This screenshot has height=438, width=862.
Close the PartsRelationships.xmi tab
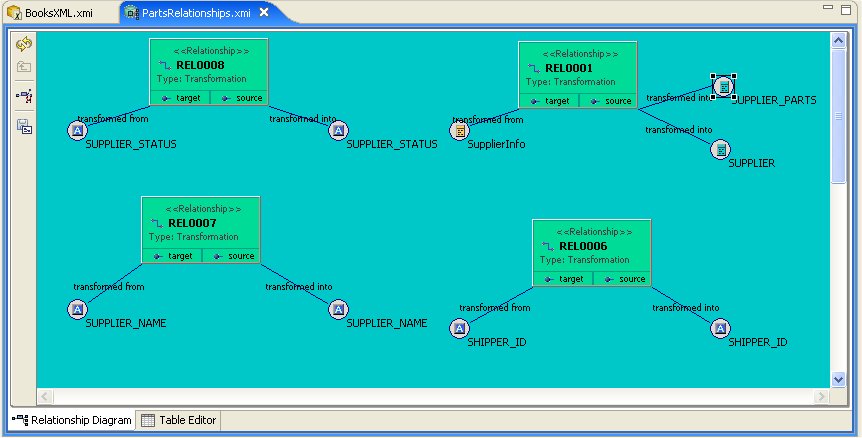[263, 13]
